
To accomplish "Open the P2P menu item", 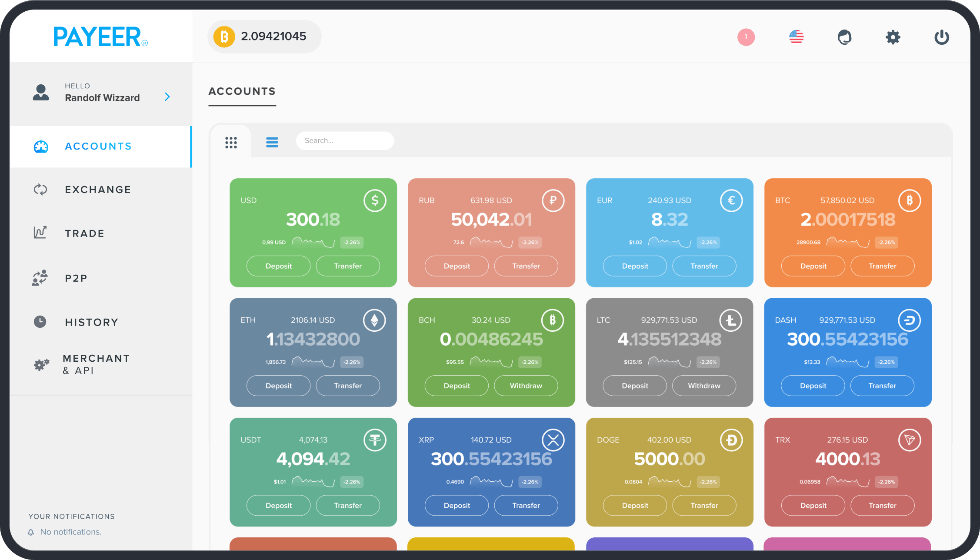I will 76,278.
